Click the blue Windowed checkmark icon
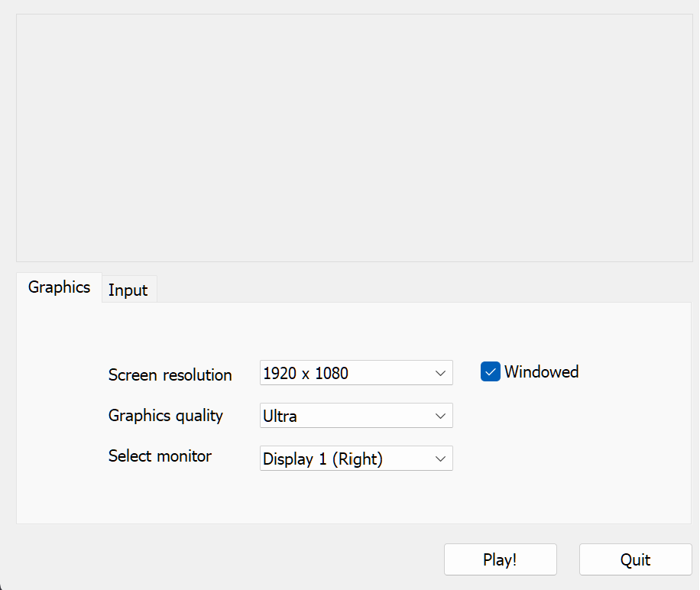Screen dimensions: 700x590 [x=490, y=371]
